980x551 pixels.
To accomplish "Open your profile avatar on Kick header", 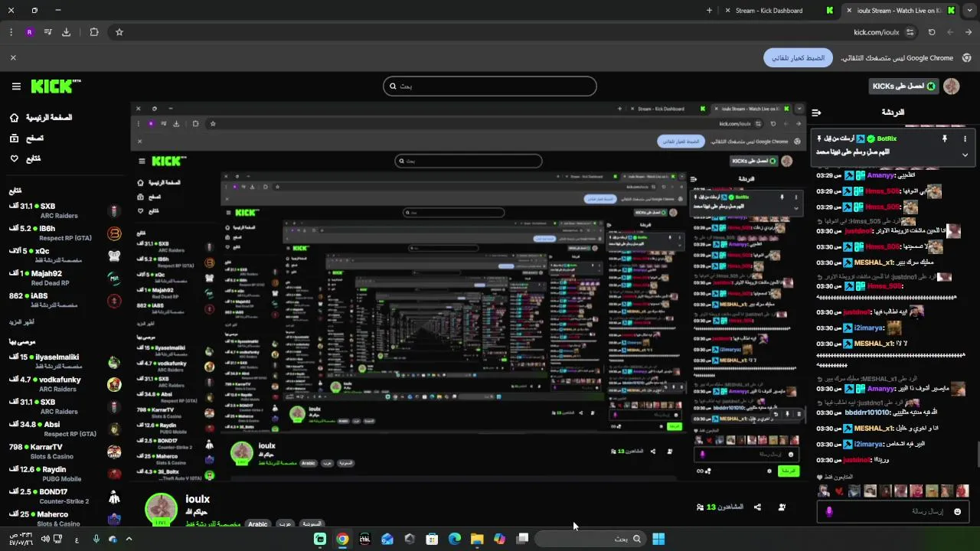I will (952, 86).
